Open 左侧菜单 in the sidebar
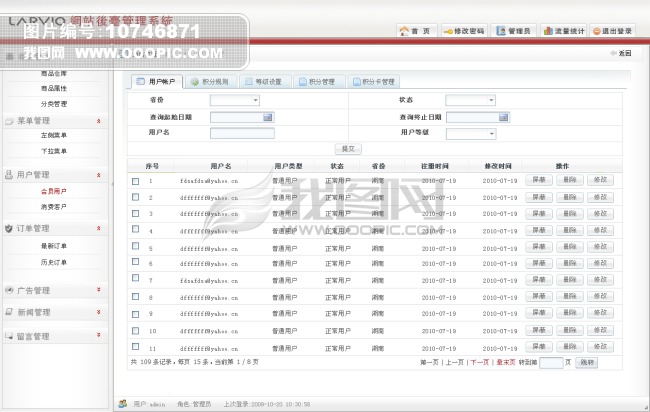 click(54, 135)
